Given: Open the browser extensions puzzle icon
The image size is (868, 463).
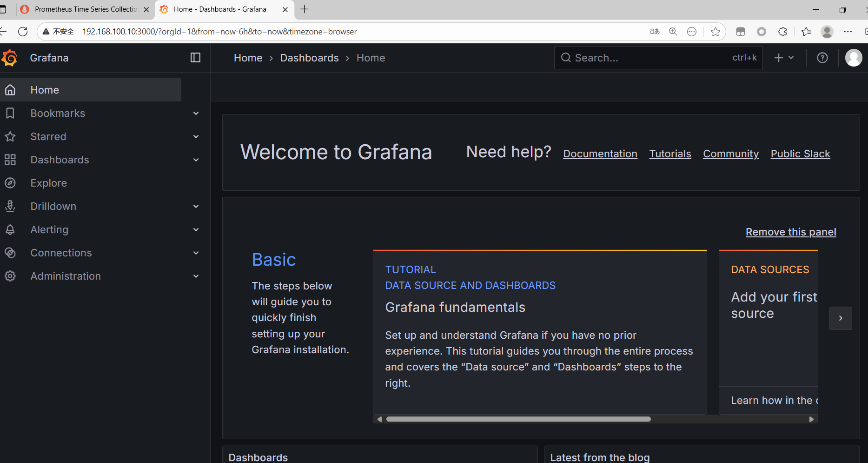Looking at the screenshot, I should coord(783,32).
